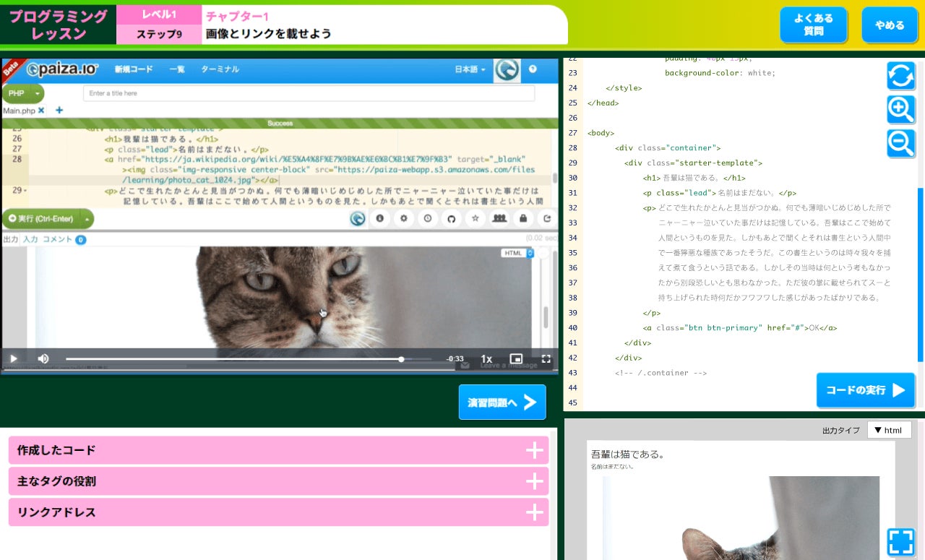
Task: Click the 実行 (Ctrl-Enter) run button
Action: (40, 218)
